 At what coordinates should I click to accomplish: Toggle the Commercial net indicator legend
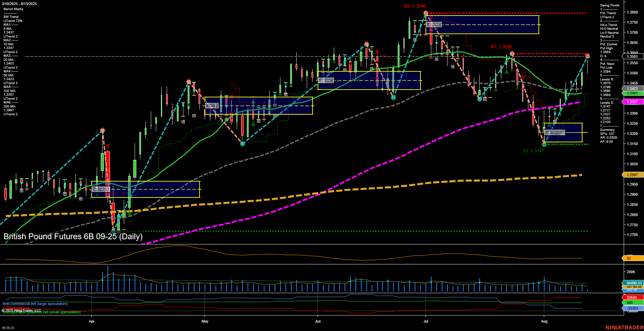(15, 308)
